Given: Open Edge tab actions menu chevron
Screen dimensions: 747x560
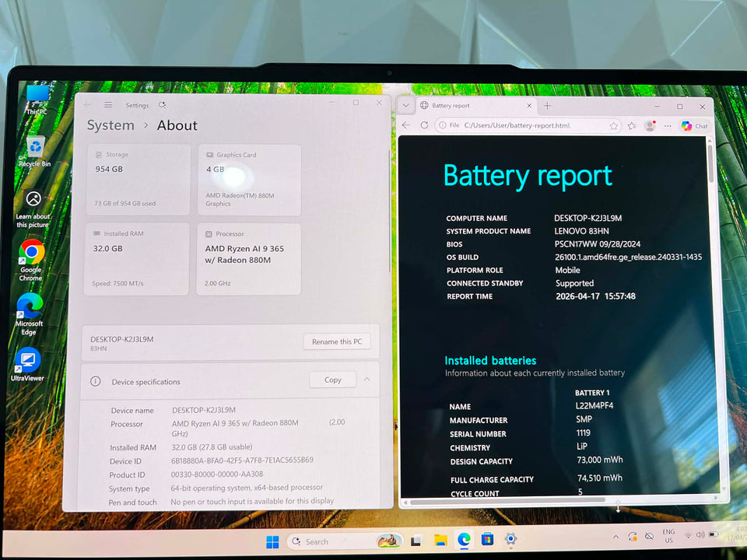Looking at the screenshot, I should pyautogui.click(x=405, y=106).
